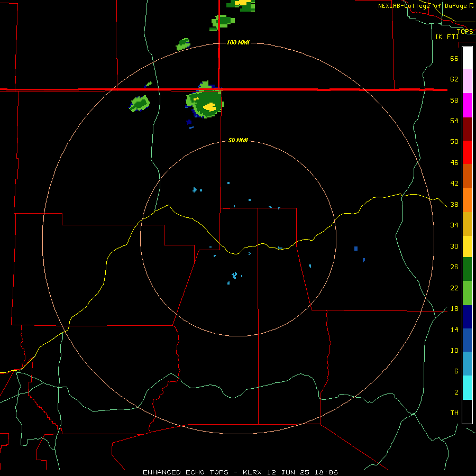Click the black TH swatch at the legend bottom
Image resolution: width=476 pixels, height=476 pixels.
(467, 411)
